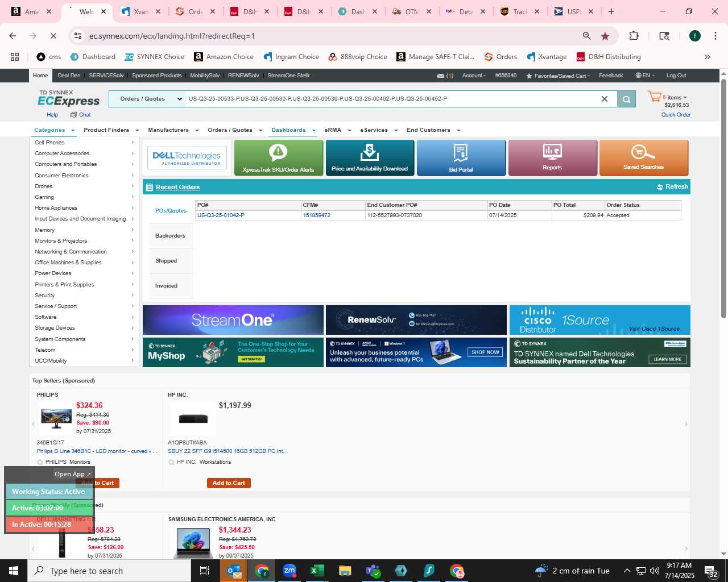
Task: Click the page vertical scrollbar
Action: 723,199
